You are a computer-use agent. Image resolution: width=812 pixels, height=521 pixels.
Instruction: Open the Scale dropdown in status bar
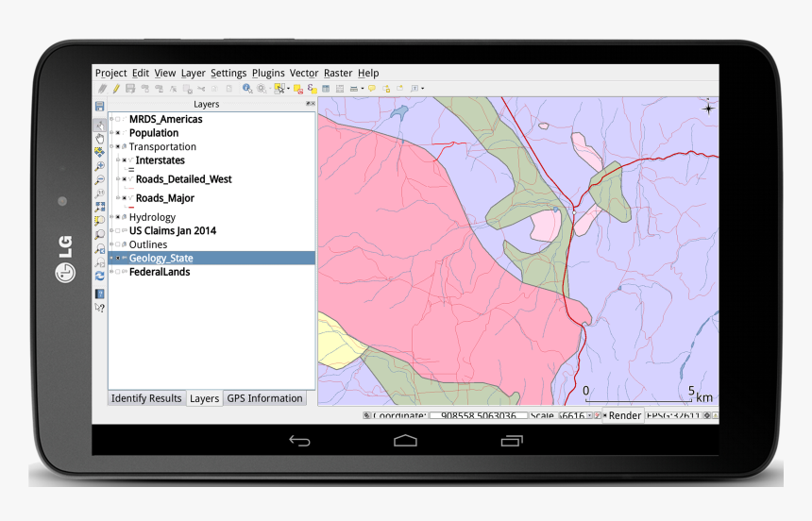[x=589, y=415]
